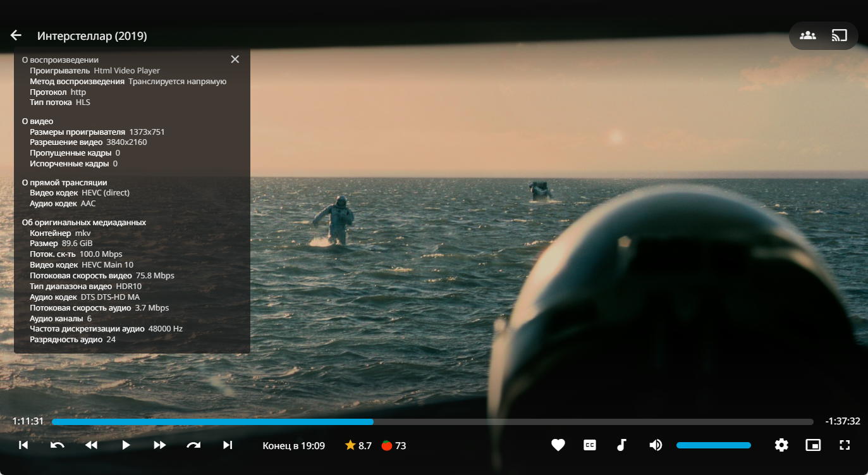The height and width of the screenshot is (475, 868).
Task: Go back using the arrow beside the title
Action: (16, 36)
